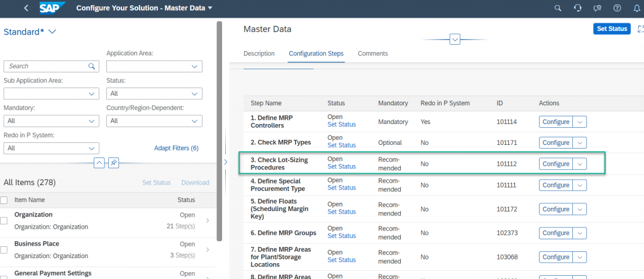Click the back arrow in header
The image size is (644, 279).
[26, 8]
